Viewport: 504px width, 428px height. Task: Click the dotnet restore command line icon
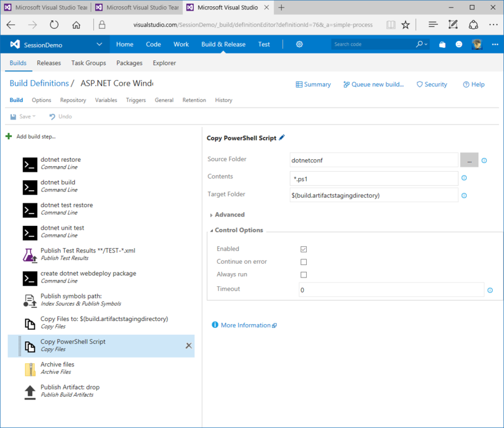[30, 165]
